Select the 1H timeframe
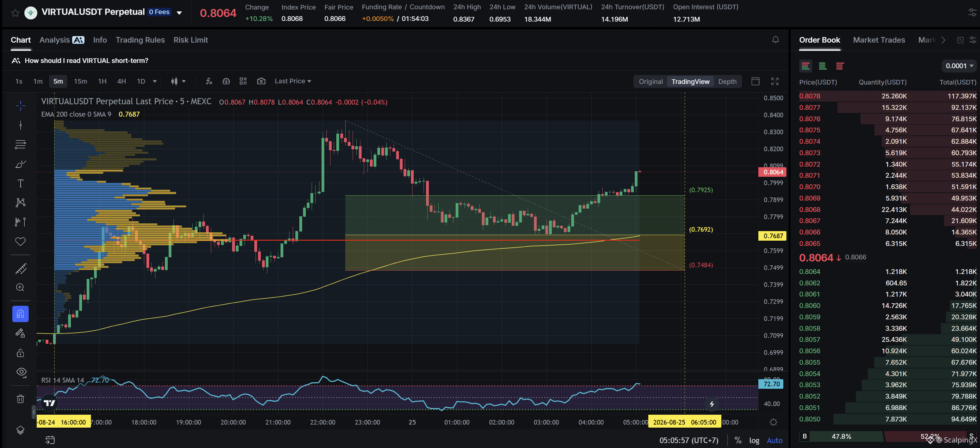The image size is (980, 448). pyautogui.click(x=102, y=81)
